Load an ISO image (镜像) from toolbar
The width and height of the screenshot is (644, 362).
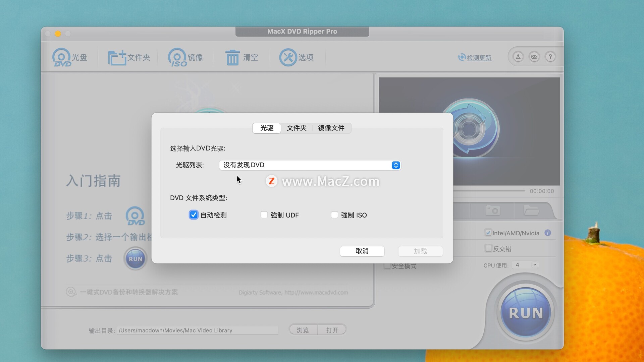pyautogui.click(x=185, y=57)
